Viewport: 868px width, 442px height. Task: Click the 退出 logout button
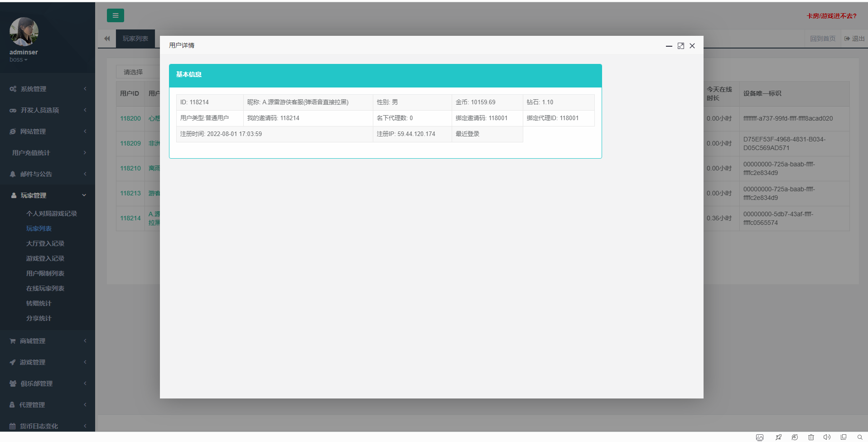pos(854,39)
